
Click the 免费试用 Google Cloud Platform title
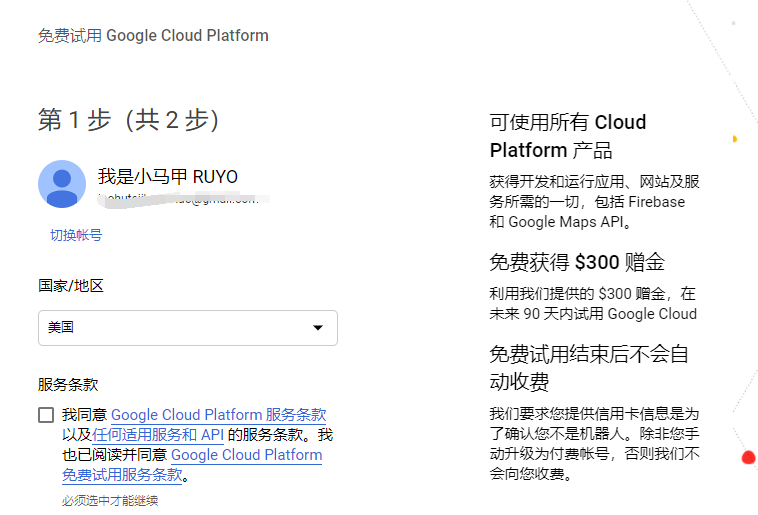[153, 35]
